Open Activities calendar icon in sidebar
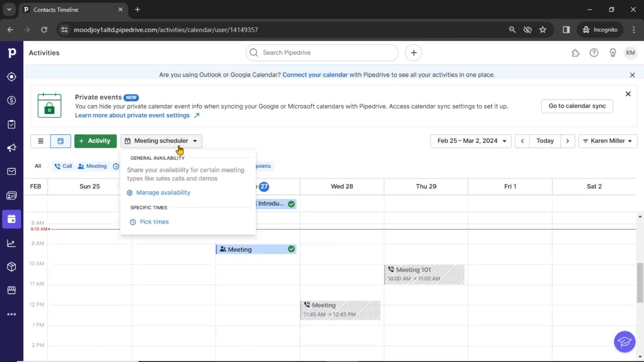 tap(12, 219)
